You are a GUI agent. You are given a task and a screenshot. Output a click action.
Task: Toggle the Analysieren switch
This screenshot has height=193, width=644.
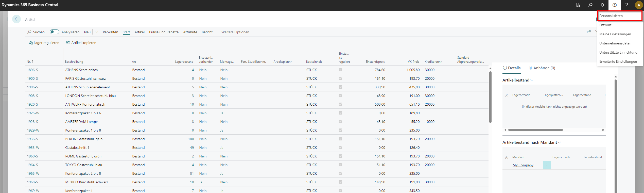pos(54,32)
